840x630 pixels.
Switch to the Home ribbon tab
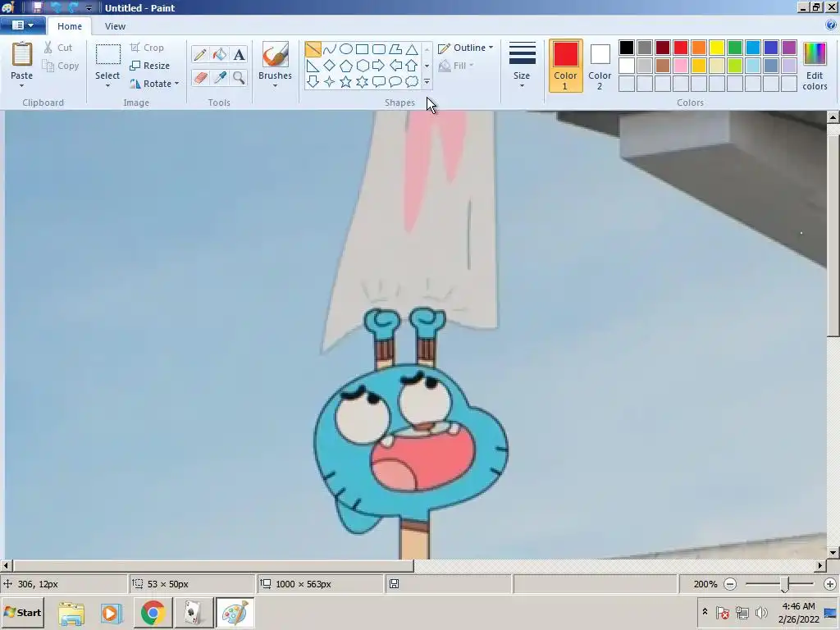tap(70, 26)
